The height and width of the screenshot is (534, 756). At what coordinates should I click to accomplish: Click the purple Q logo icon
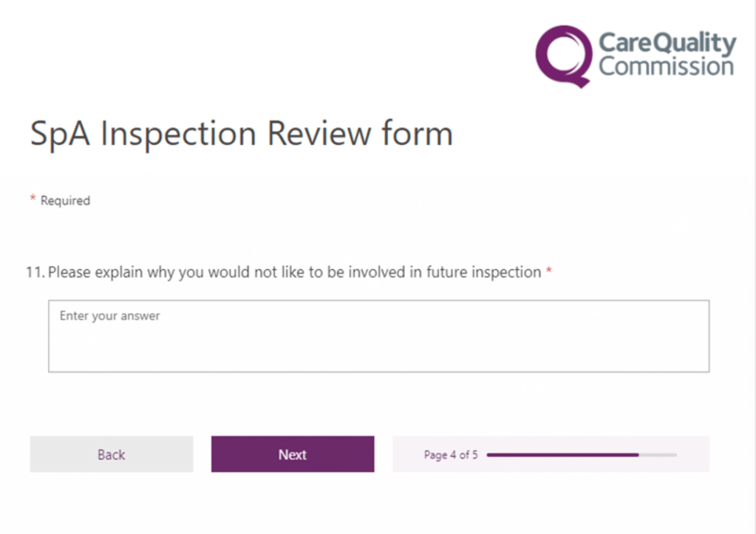point(564,54)
